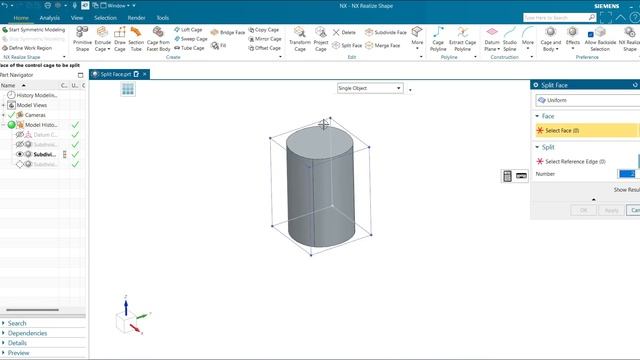
Task: Open Cage from Facet Body
Action: click(158, 39)
